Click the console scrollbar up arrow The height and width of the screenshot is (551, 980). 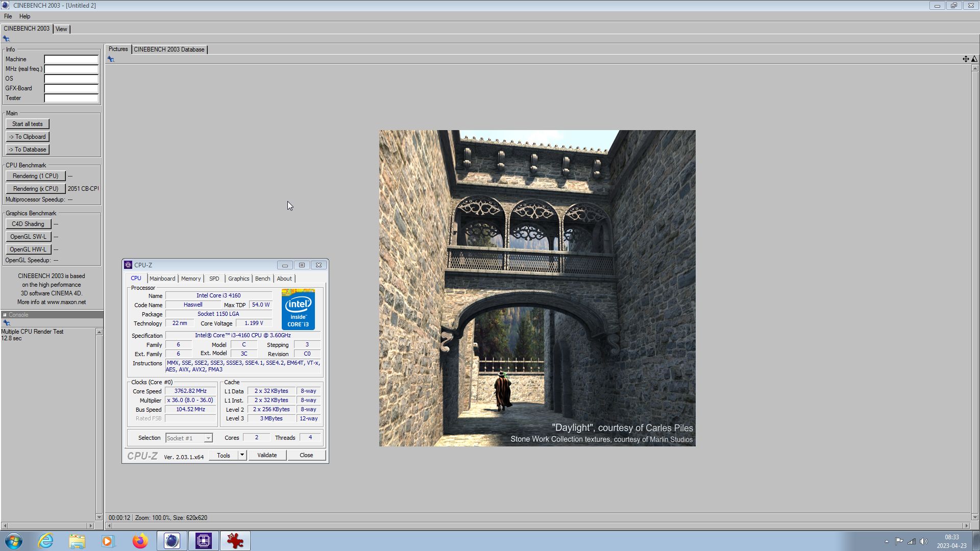pos(99,332)
